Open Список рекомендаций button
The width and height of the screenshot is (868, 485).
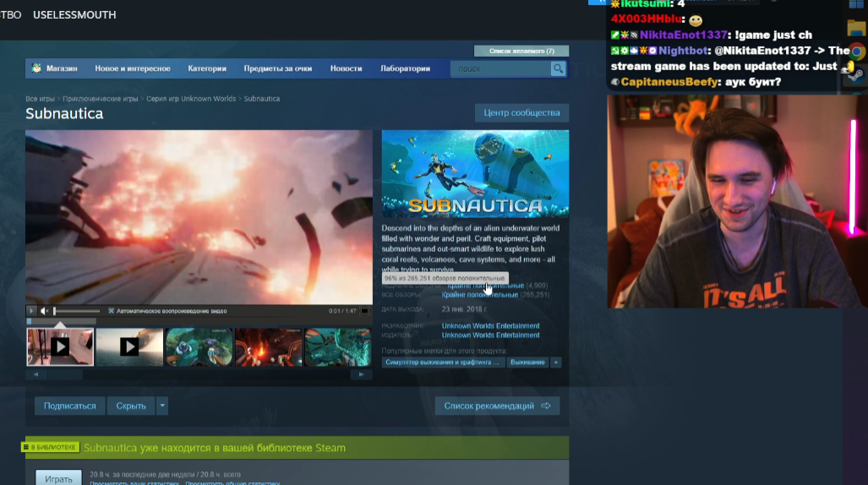coord(497,406)
